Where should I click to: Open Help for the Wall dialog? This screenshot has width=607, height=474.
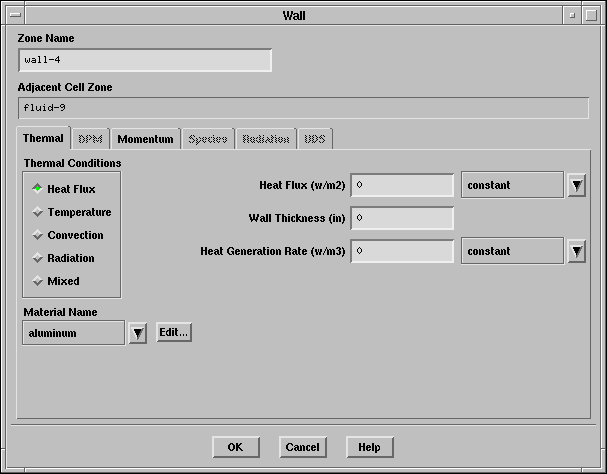(x=369, y=447)
